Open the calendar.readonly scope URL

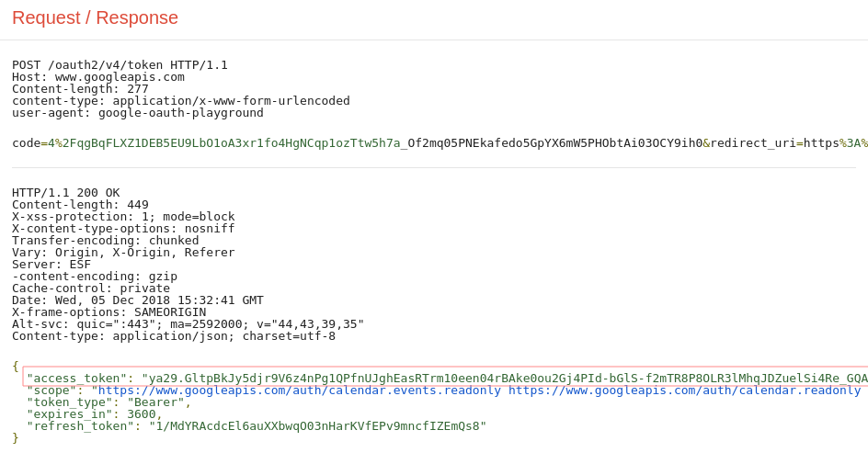[x=685, y=390]
